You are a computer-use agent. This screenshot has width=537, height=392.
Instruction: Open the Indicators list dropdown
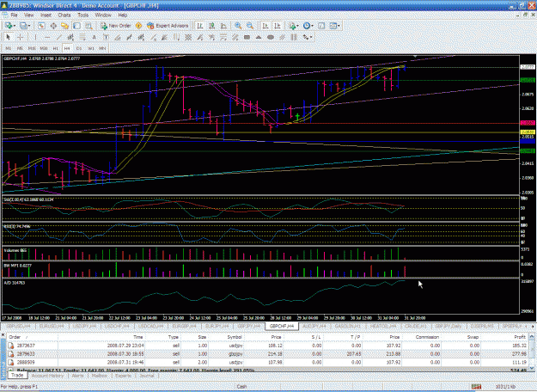click(x=293, y=26)
